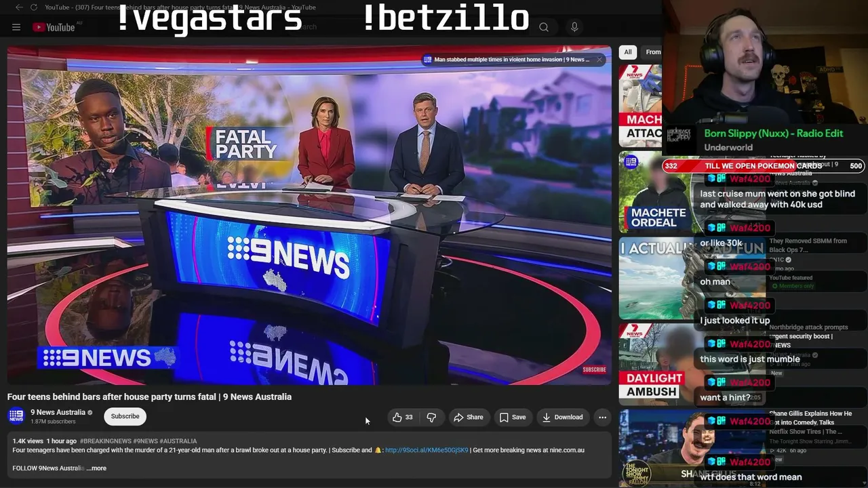Open 'They Removed SBMM from Black Ops 7' video title

pos(808,245)
